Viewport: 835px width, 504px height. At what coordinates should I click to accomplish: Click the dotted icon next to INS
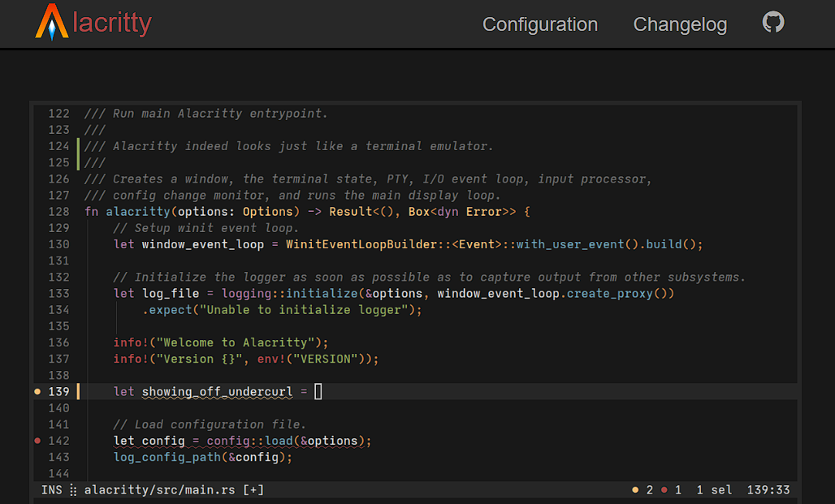coord(73,490)
